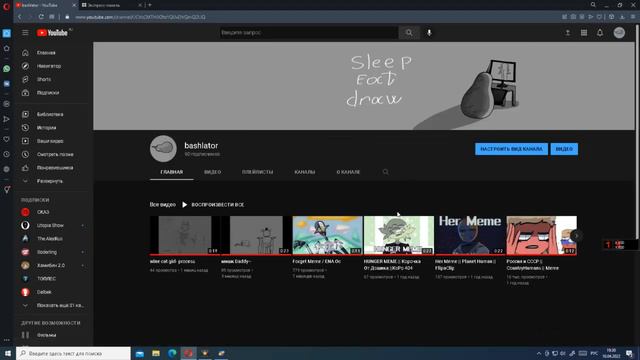Open VK messenger in the Opera sidebar
The height and width of the screenshot is (360, 640).
coord(7,84)
